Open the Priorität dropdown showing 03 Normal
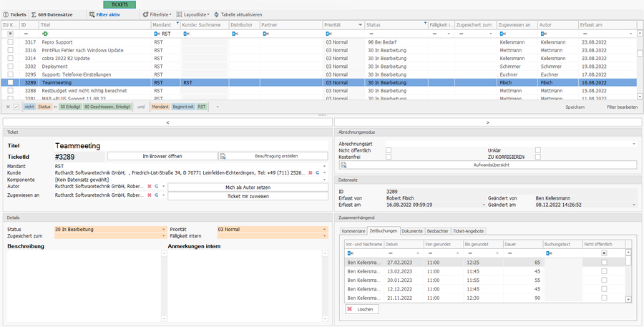This screenshot has height=327, width=644. coord(324,230)
